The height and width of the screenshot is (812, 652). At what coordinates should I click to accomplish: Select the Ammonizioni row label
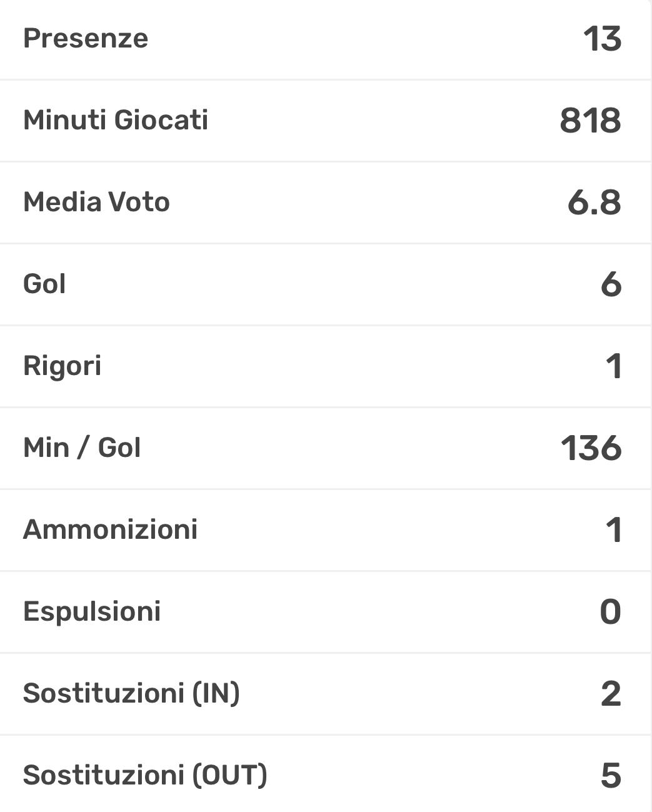click(110, 529)
